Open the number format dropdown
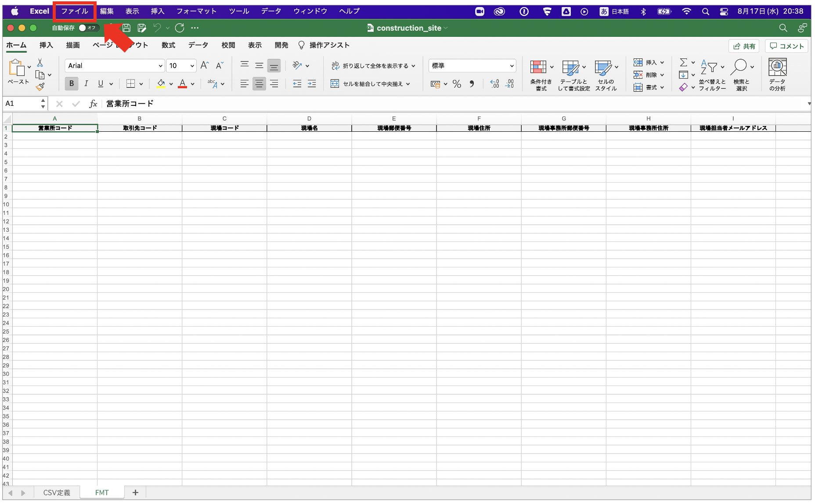 (511, 65)
